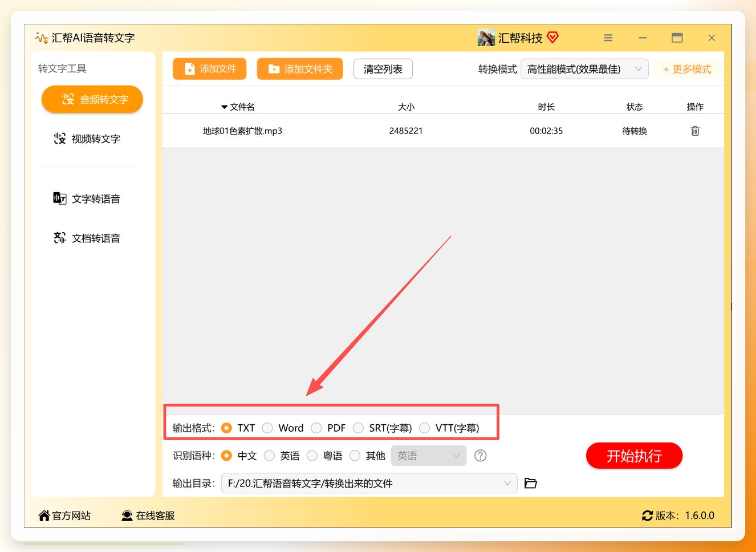
Task: Start conversion with 开始执行
Action: (634, 456)
